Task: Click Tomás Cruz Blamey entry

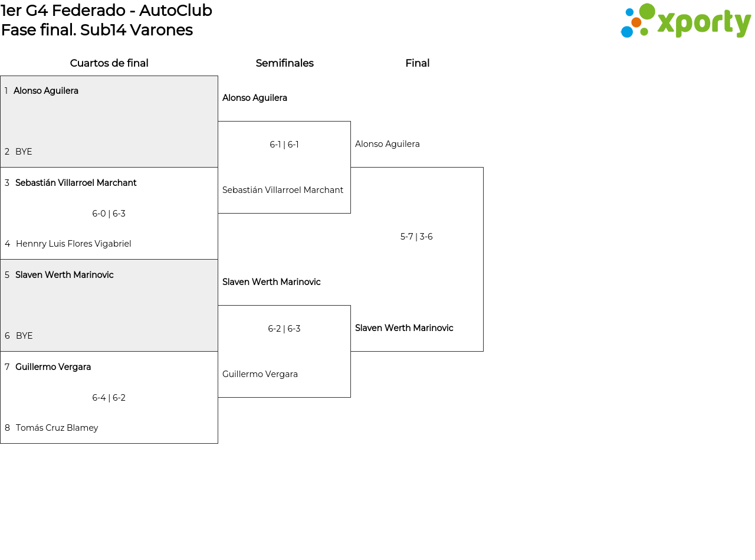Action: pos(57,428)
